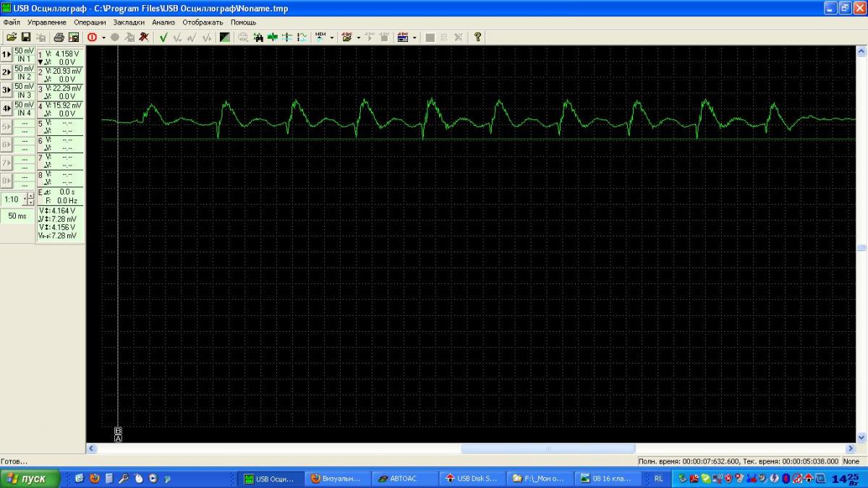Click the blue window layout toolbar icon
This screenshot has height=488, width=868.
[x=403, y=37]
